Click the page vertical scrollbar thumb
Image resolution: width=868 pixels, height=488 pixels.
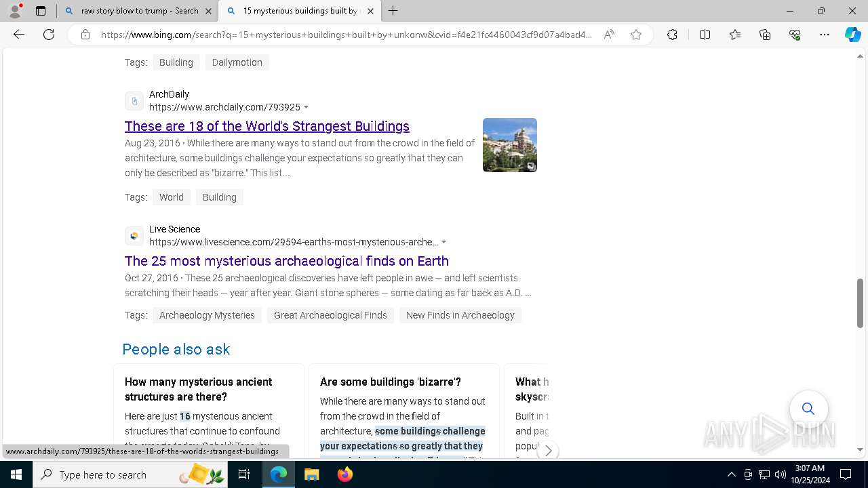click(x=861, y=302)
